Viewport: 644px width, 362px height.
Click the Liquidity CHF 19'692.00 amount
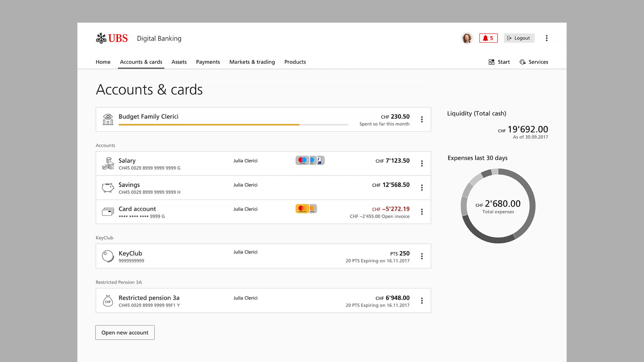(523, 130)
